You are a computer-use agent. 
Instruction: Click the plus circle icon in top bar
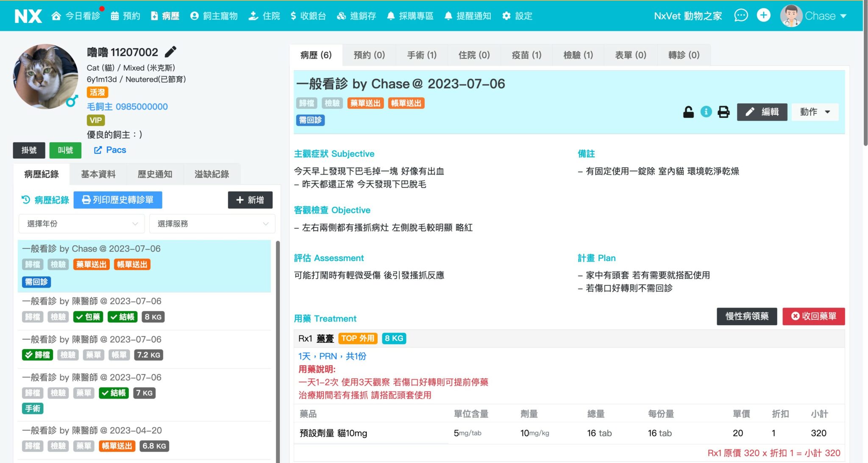coord(763,16)
